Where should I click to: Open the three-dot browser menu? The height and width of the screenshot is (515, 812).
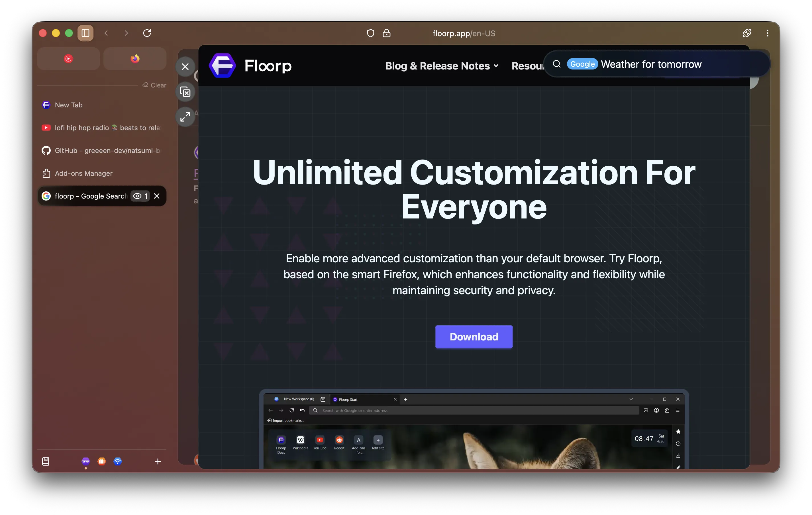click(x=768, y=33)
